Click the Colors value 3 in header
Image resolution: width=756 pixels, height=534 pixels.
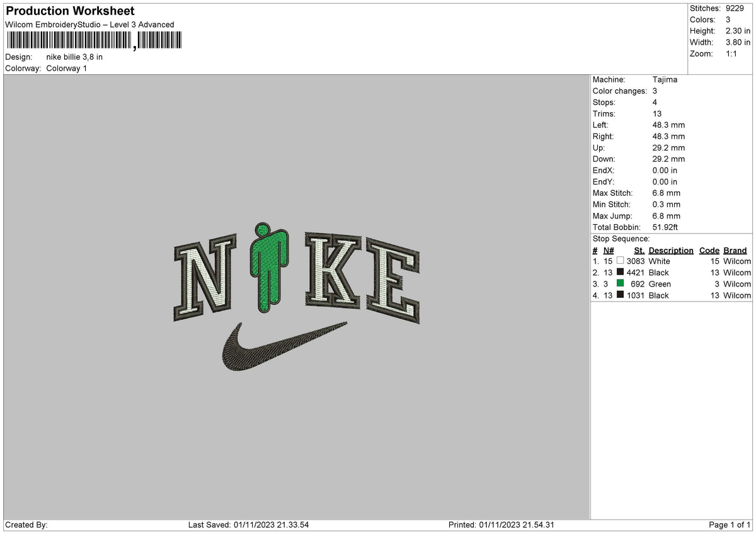pyautogui.click(x=728, y=20)
